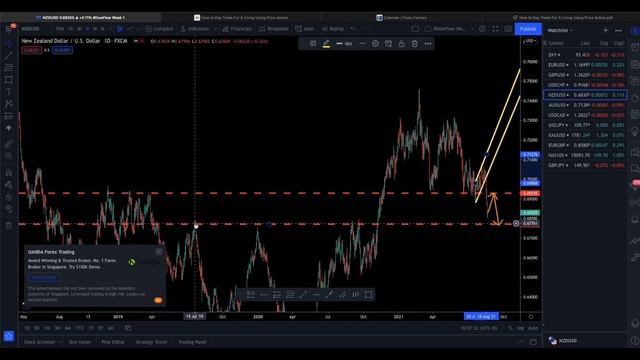Select EURUSD row in watchlist
The image size is (640, 360).
(x=586, y=65)
